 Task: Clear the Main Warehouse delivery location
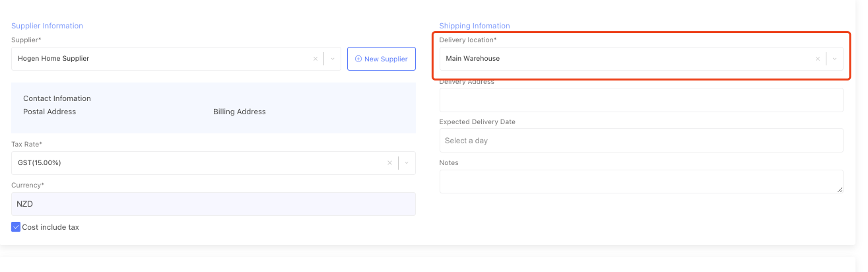pyautogui.click(x=818, y=59)
